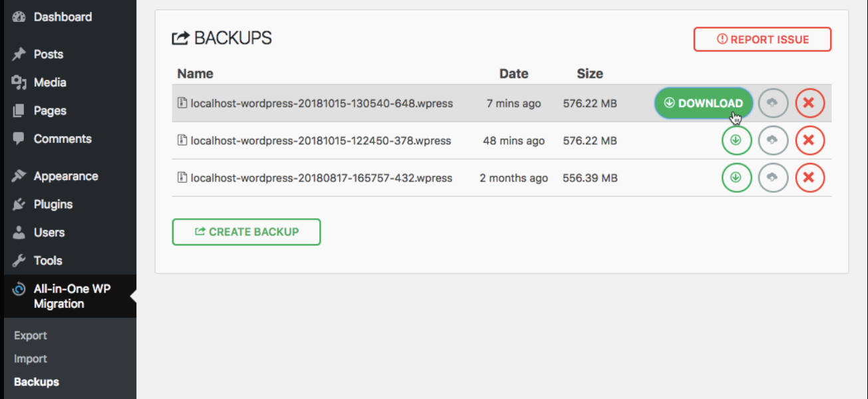The height and width of the screenshot is (399, 868).
Task: Download backup localhost-wordpress-20180817-165757-432
Action: [736, 178]
